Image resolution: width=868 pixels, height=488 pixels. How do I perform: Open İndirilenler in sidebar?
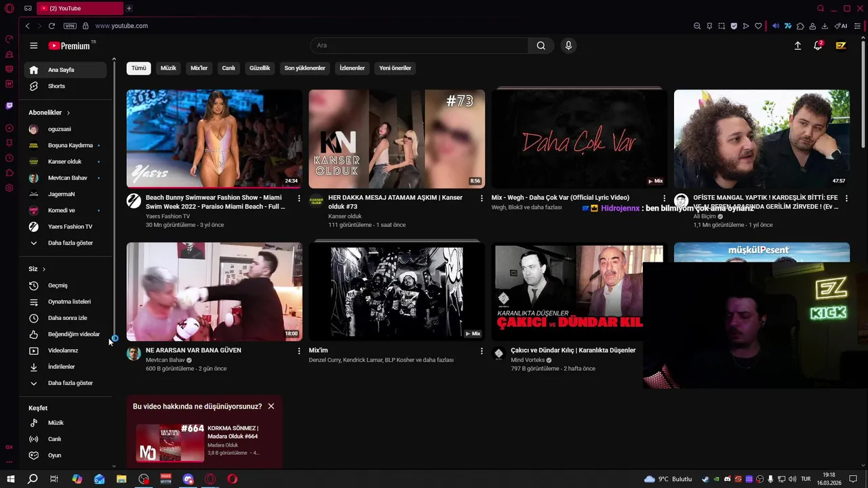point(65,367)
